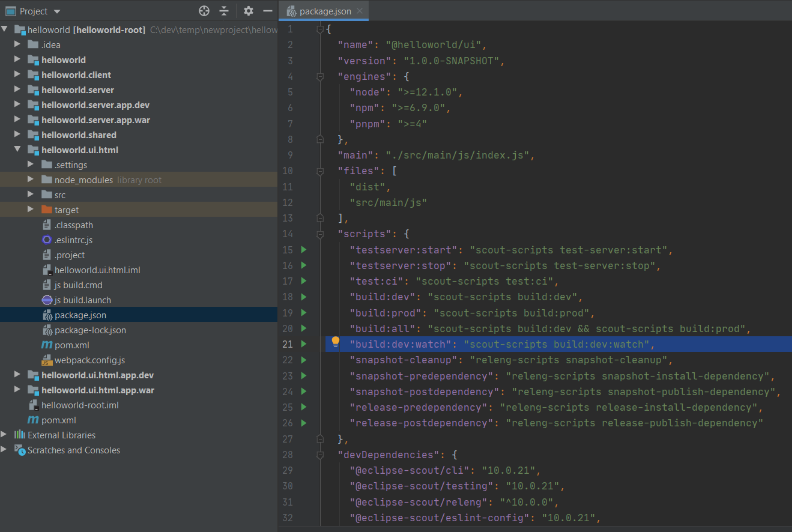Hide the Project tool window
This screenshot has width=792, height=532.
268,11
